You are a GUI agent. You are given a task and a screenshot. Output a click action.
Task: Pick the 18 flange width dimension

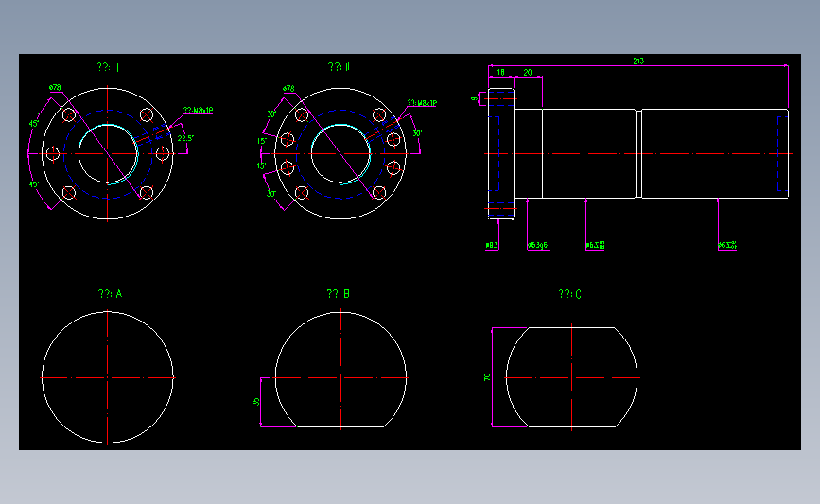pos(500,72)
